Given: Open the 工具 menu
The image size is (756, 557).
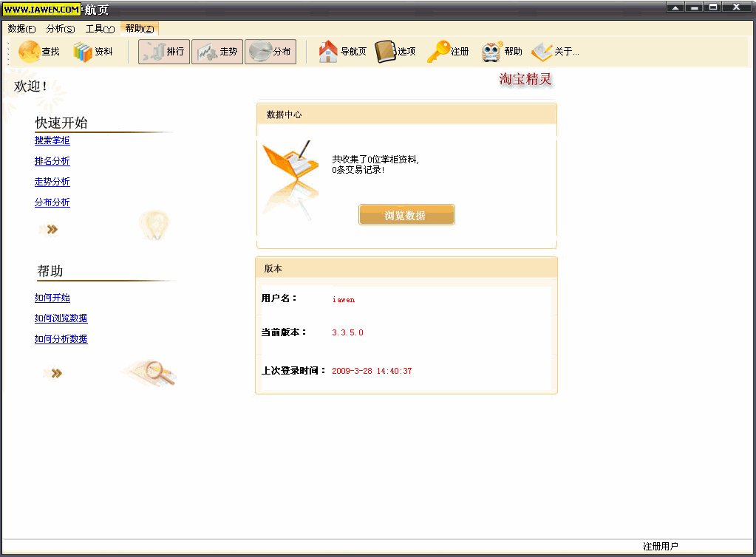Looking at the screenshot, I should 100,29.
